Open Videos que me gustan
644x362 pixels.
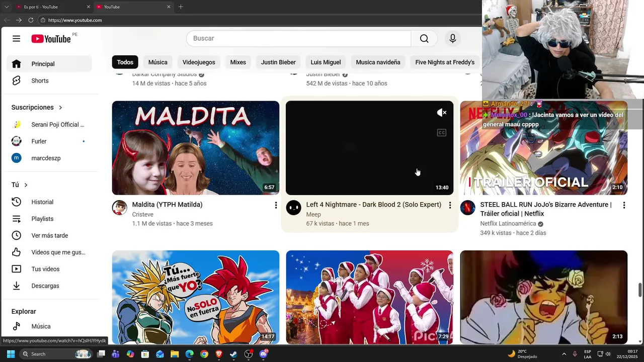point(49,252)
